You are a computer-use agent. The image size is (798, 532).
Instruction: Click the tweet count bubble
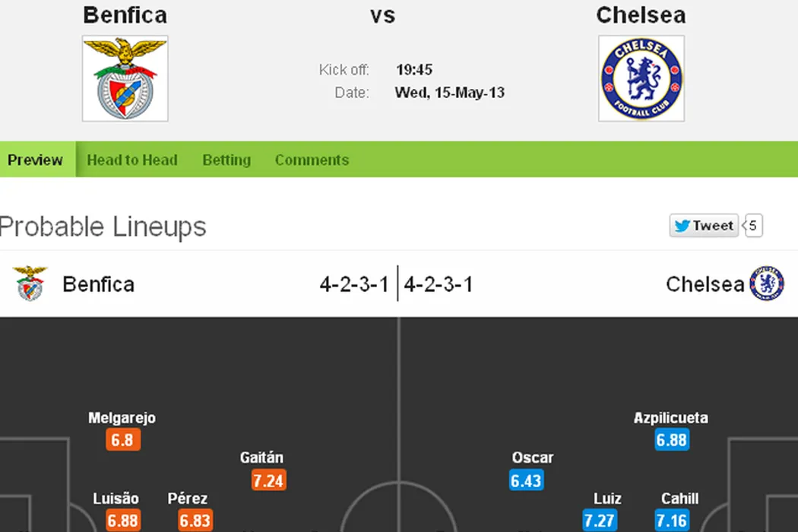pyautogui.click(x=752, y=226)
